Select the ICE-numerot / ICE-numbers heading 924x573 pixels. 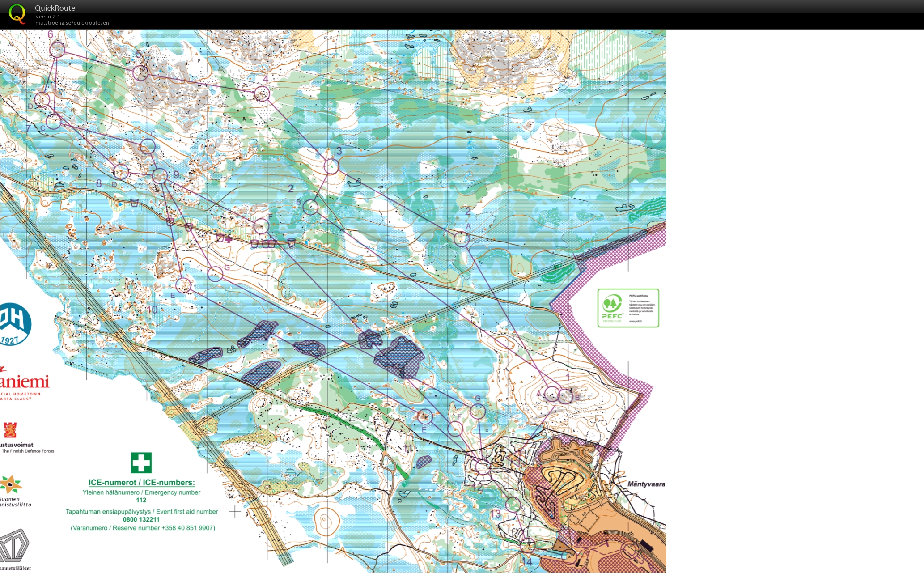click(x=142, y=483)
